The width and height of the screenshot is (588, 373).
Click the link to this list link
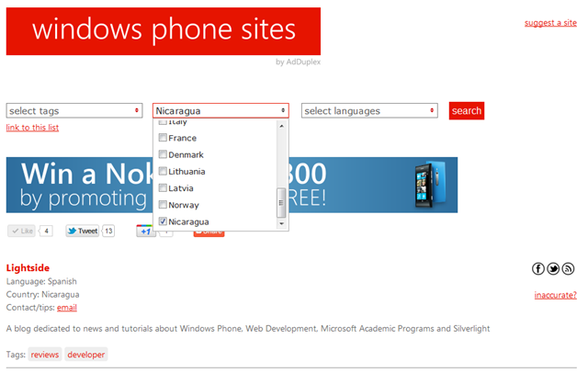tap(32, 128)
